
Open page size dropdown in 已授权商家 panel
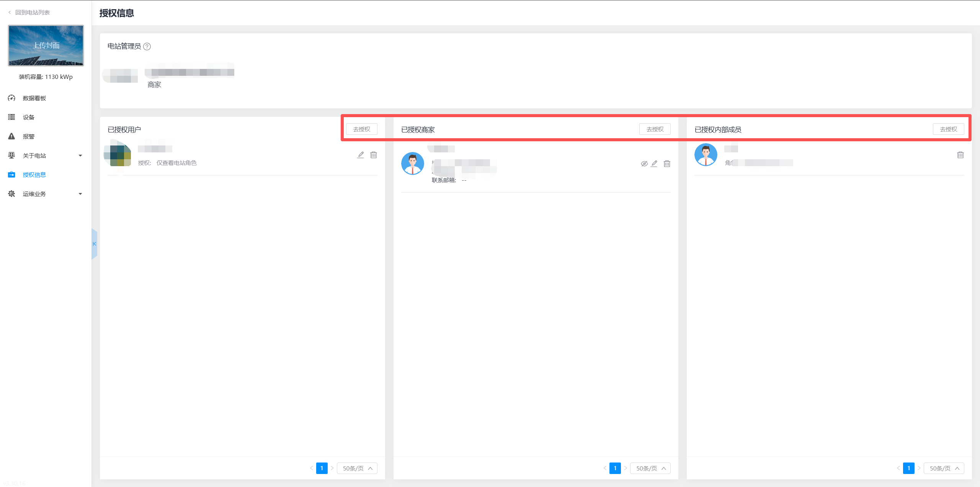click(650, 468)
